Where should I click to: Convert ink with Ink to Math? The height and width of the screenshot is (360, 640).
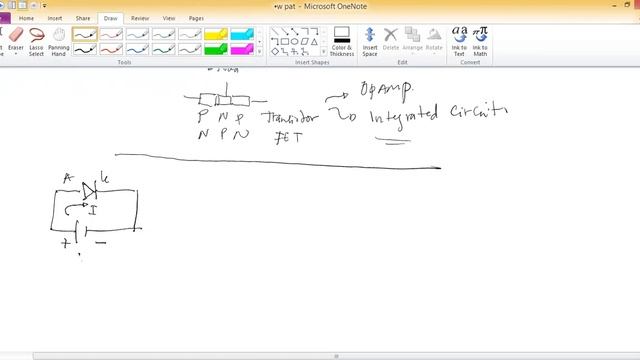pyautogui.click(x=480, y=42)
